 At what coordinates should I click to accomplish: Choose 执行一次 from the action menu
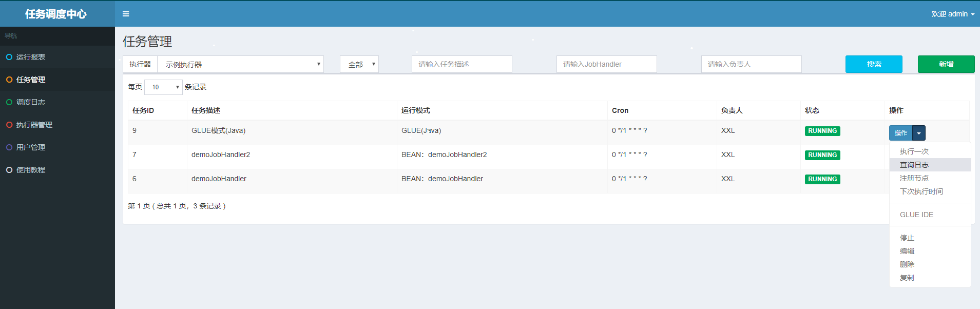(930, 151)
